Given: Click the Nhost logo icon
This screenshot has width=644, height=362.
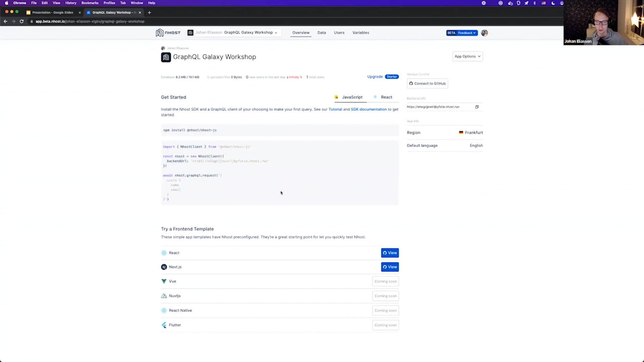Looking at the screenshot, I should 160,33.
